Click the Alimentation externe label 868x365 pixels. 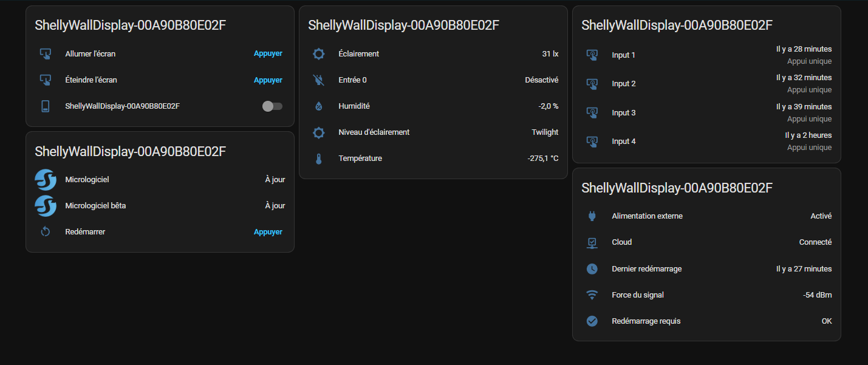(x=648, y=216)
